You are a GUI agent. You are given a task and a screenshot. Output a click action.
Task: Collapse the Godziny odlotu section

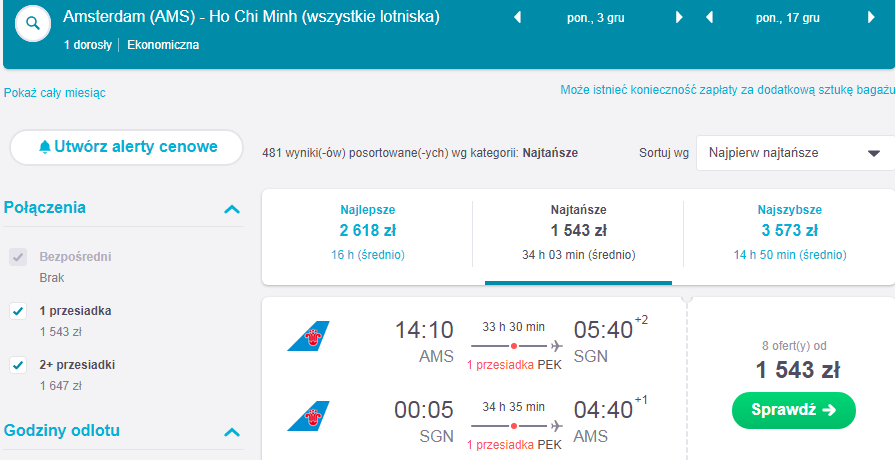pyautogui.click(x=232, y=432)
